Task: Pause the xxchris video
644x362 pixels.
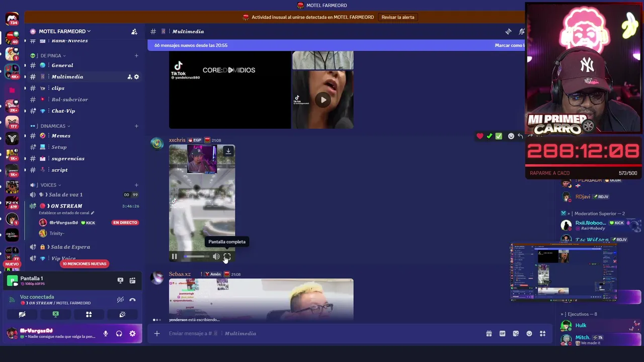Action: point(174,256)
